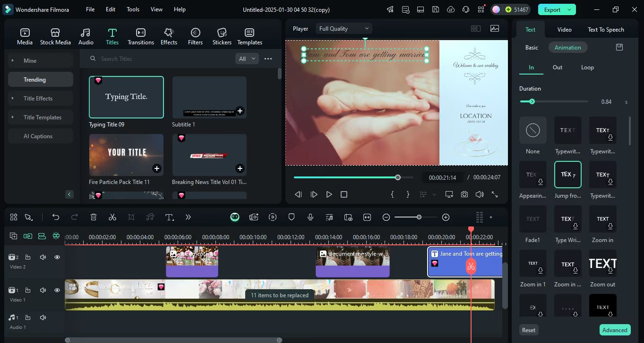Toggle the green magnet snapping icon
The height and width of the screenshot is (343, 644).
click(56, 236)
